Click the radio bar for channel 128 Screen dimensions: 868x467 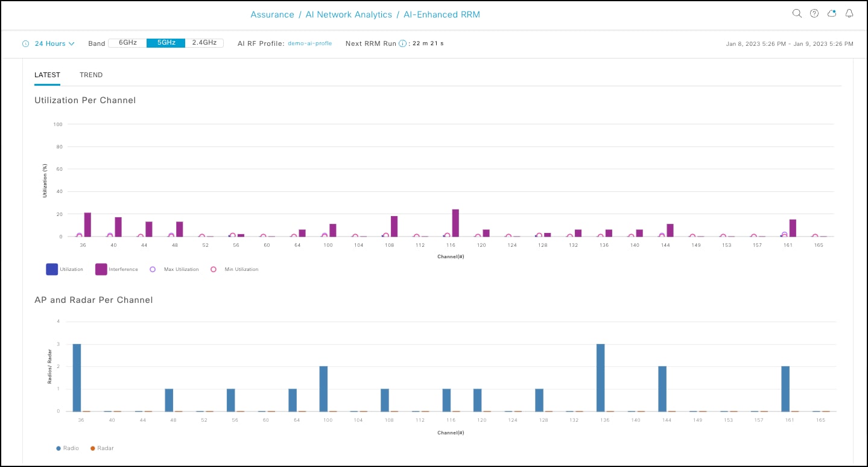539,400
